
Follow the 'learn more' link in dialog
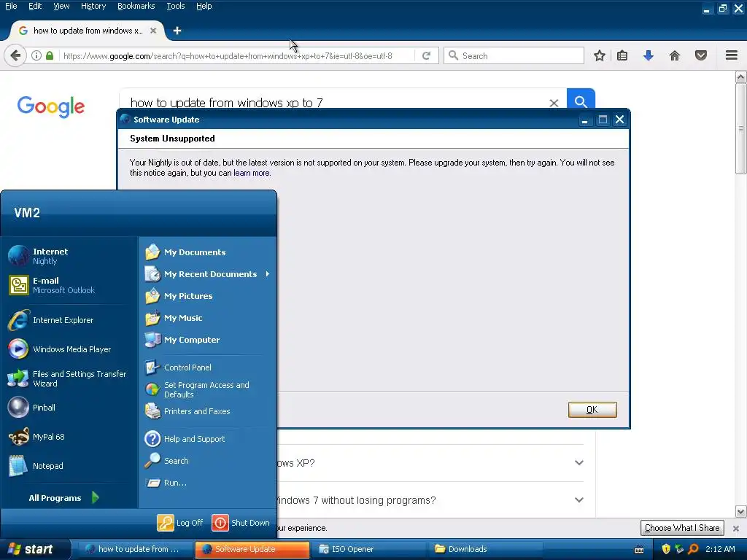252,173
